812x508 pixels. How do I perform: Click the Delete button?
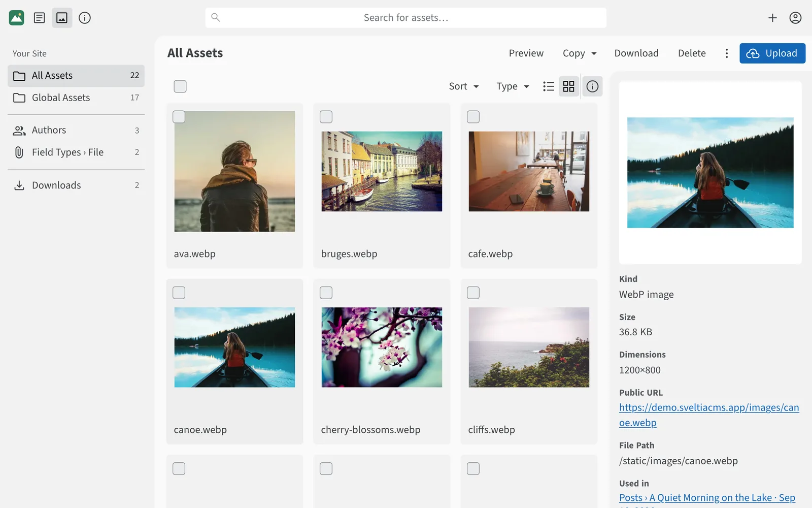tap(692, 53)
